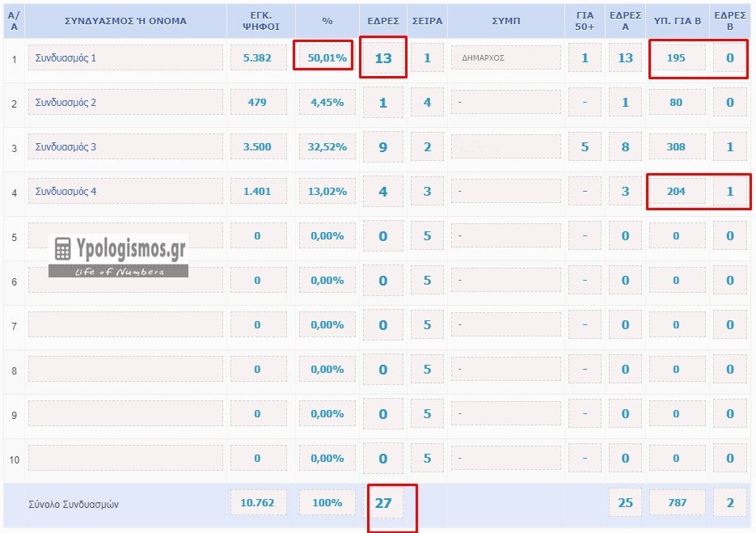756x533 pixels.
Task: Click the ΥΠ. ΓΙΑ Β value 195
Action: [x=677, y=58]
